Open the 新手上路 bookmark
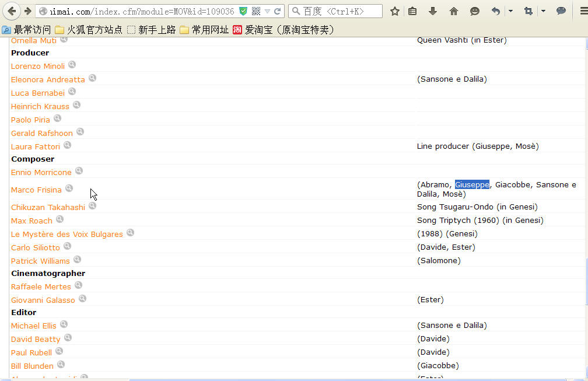Viewport: 588px width, 381px height. (152, 30)
